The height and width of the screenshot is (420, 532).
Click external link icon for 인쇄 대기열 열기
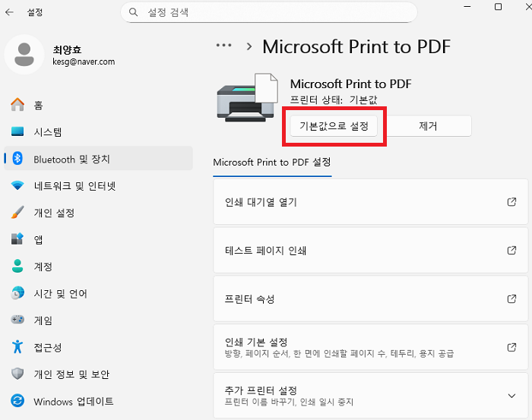pos(511,202)
